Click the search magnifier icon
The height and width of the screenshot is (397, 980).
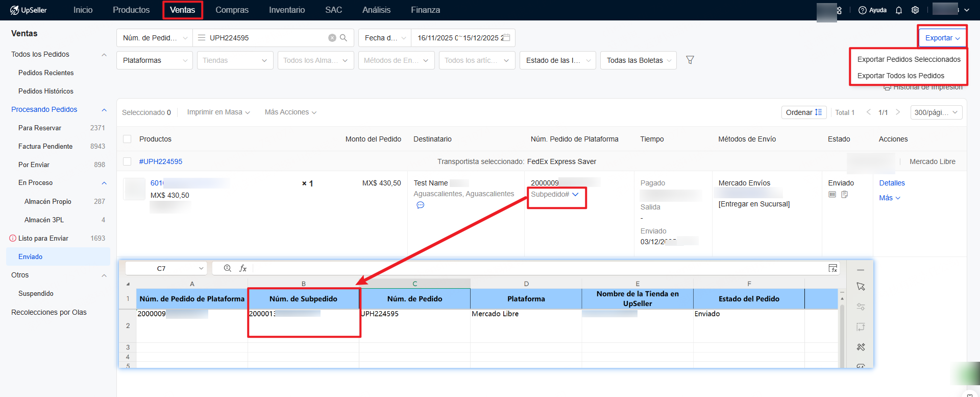pyautogui.click(x=344, y=38)
